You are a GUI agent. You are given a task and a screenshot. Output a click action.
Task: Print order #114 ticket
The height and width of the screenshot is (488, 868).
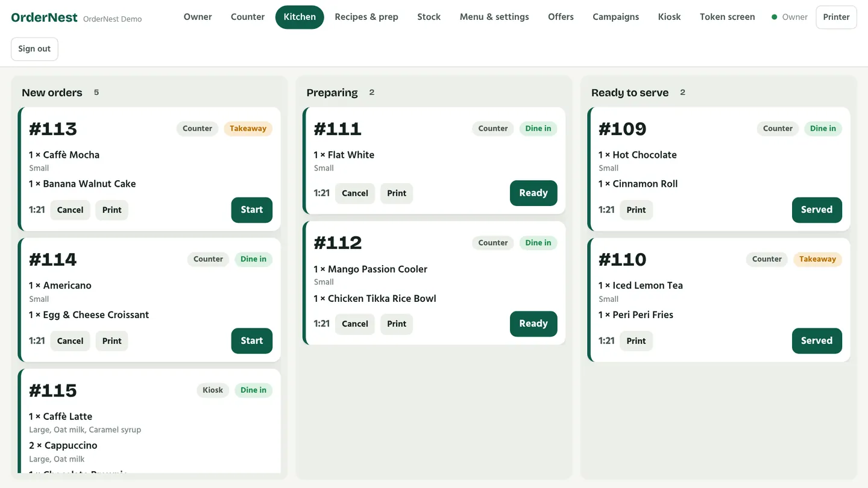point(112,341)
